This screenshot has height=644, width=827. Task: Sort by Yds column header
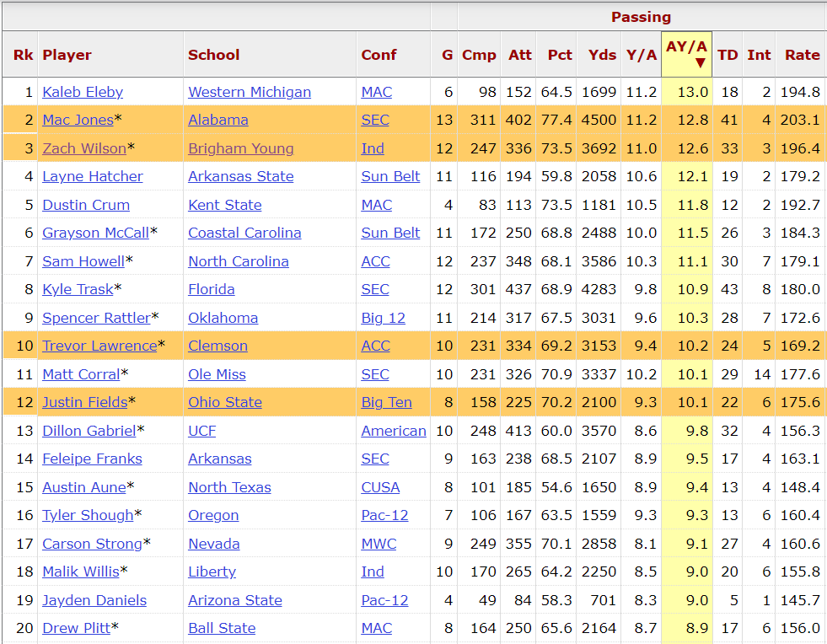(602, 55)
